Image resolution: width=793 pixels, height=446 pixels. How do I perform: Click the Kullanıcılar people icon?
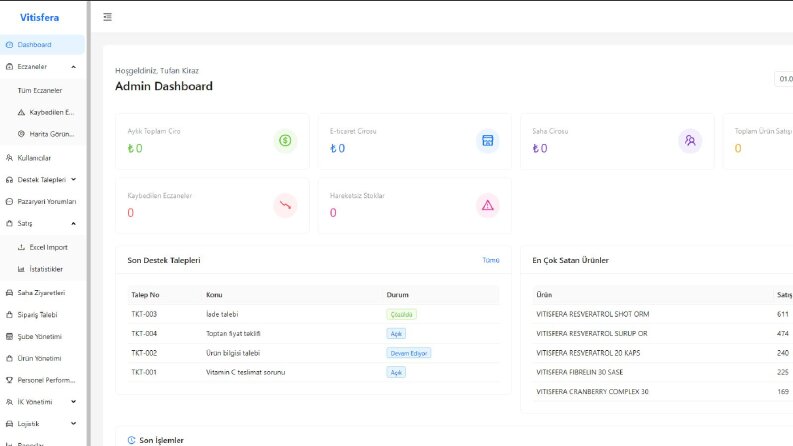point(9,158)
